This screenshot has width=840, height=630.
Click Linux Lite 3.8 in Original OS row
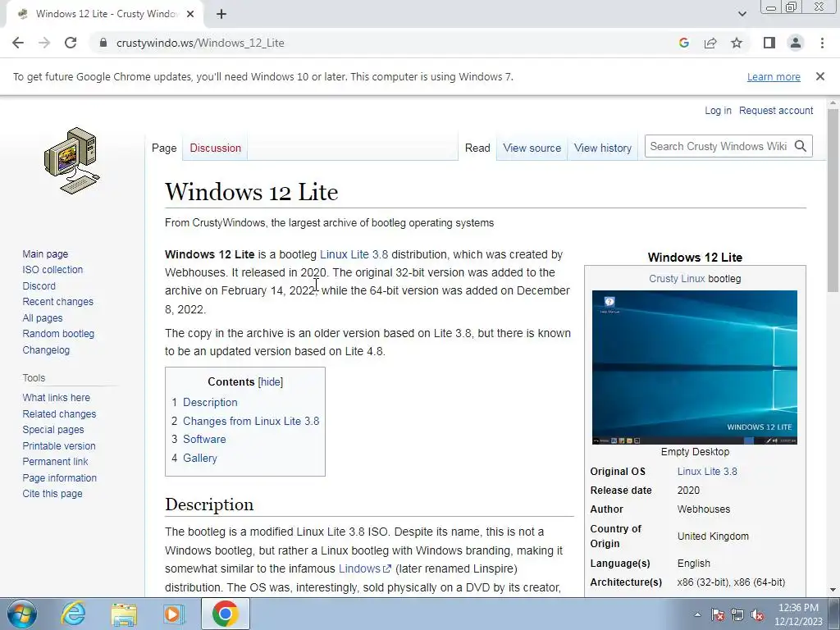pos(707,472)
